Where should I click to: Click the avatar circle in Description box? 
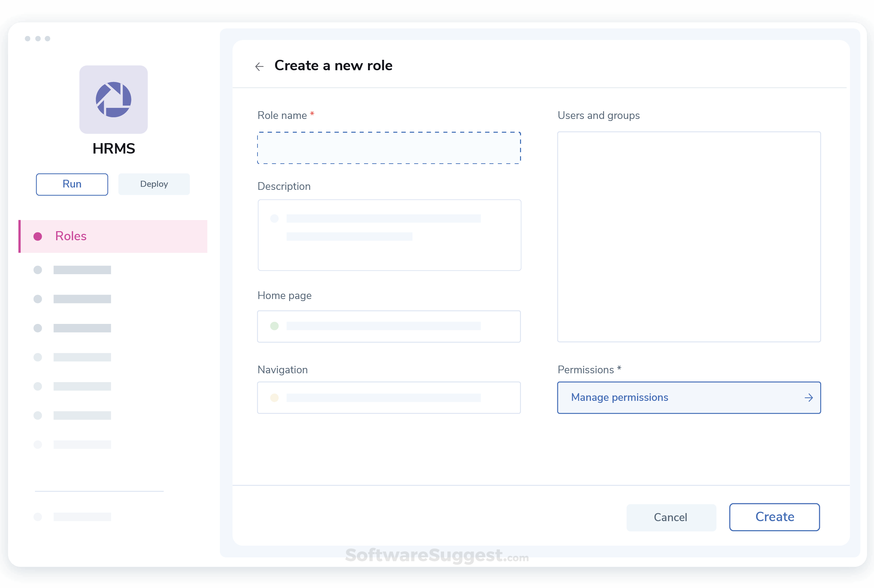pos(275,219)
